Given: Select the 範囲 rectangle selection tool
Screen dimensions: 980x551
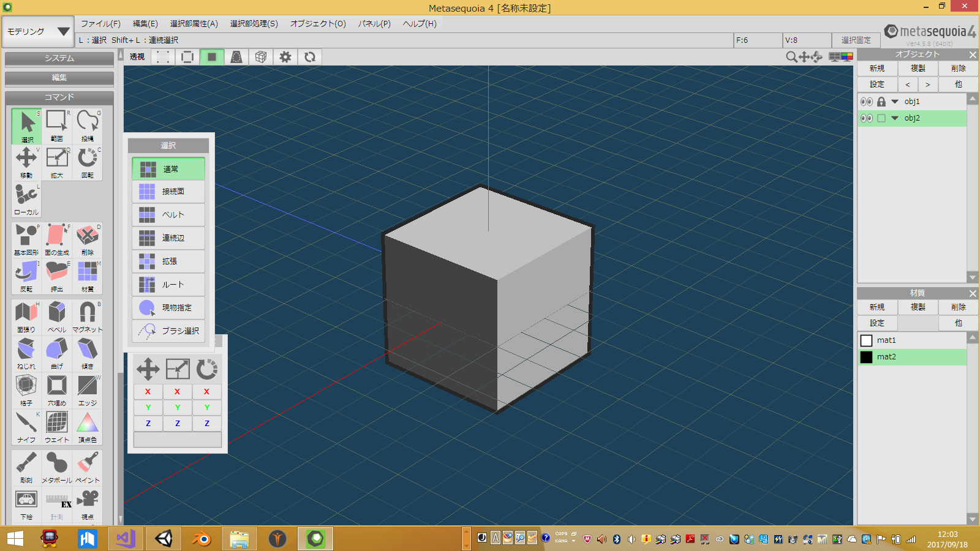Looking at the screenshot, I should [57, 126].
